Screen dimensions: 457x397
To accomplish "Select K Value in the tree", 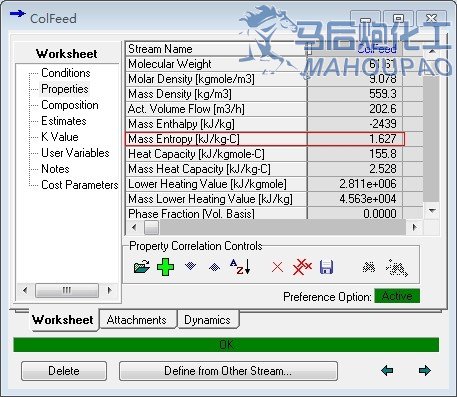I will [60, 137].
